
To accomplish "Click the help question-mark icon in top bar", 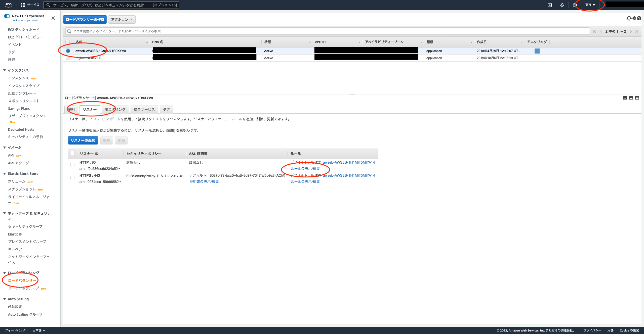I will coord(575,5).
